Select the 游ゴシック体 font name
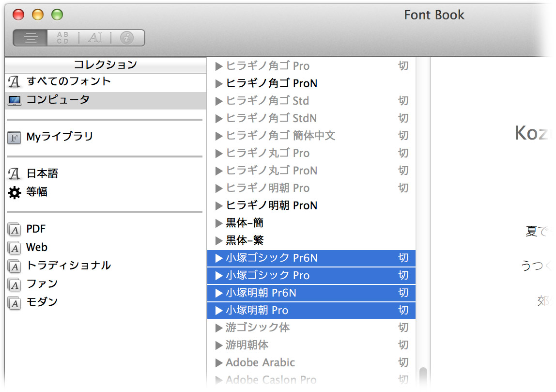This screenshot has height=392, width=556. click(258, 328)
